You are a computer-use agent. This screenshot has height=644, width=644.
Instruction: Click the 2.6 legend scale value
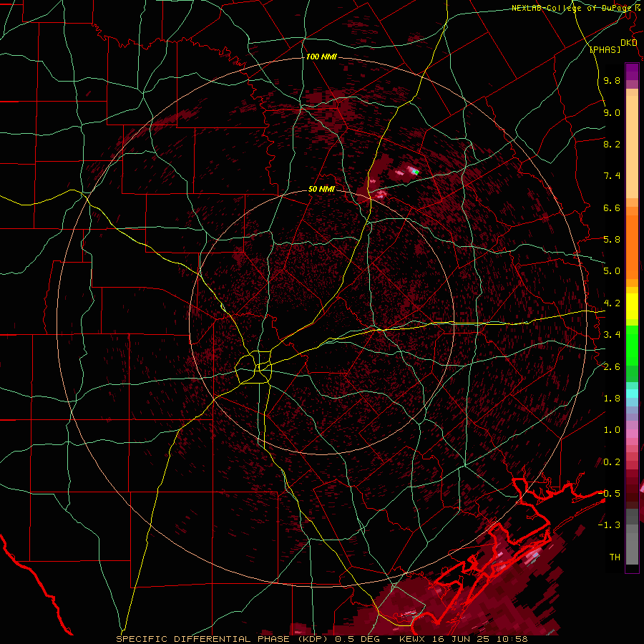click(x=612, y=367)
